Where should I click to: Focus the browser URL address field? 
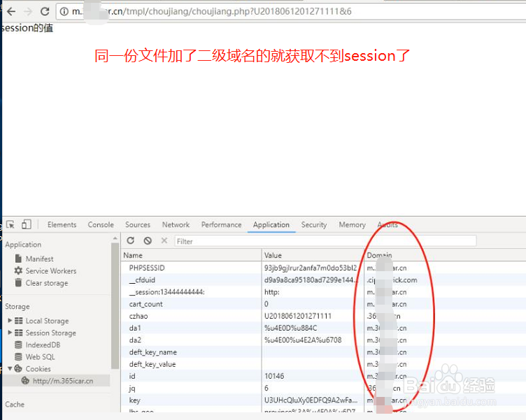point(291,11)
